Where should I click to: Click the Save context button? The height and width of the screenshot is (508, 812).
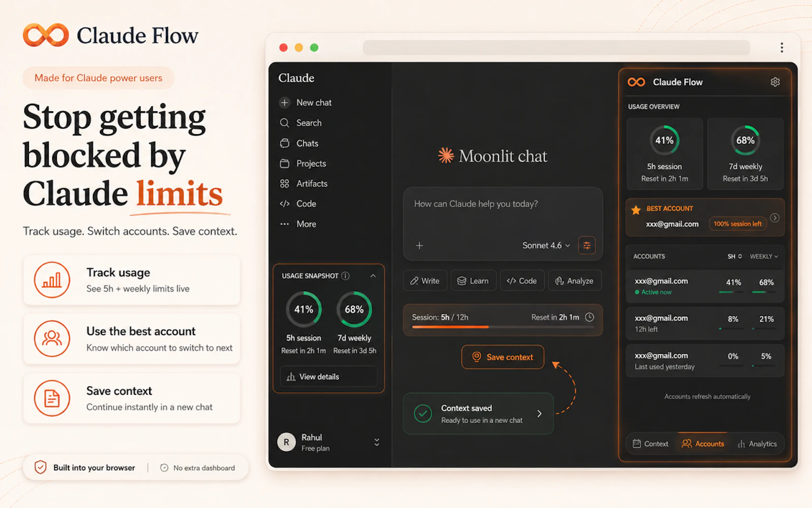(x=502, y=357)
